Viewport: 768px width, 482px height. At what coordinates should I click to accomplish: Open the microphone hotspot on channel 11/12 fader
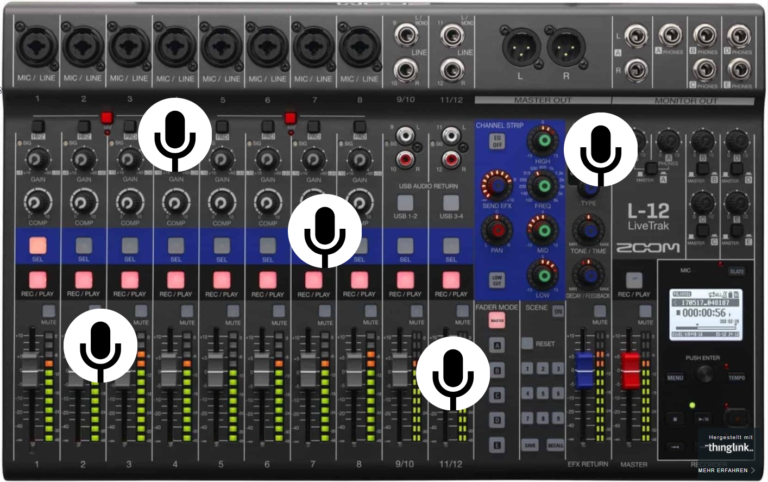pos(453,373)
